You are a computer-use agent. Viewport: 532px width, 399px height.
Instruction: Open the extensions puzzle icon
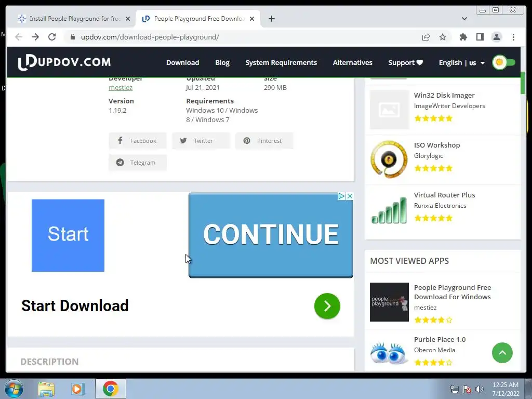(463, 37)
